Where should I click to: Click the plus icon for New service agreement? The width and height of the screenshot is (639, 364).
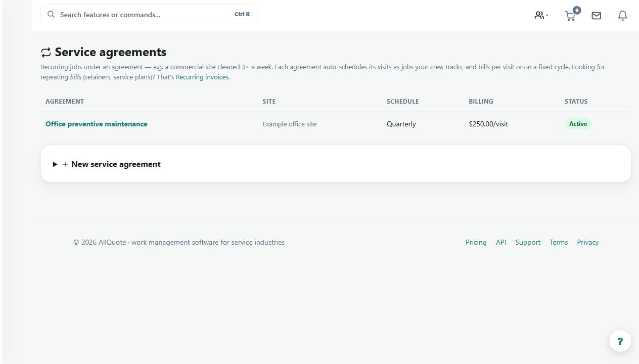pos(65,164)
